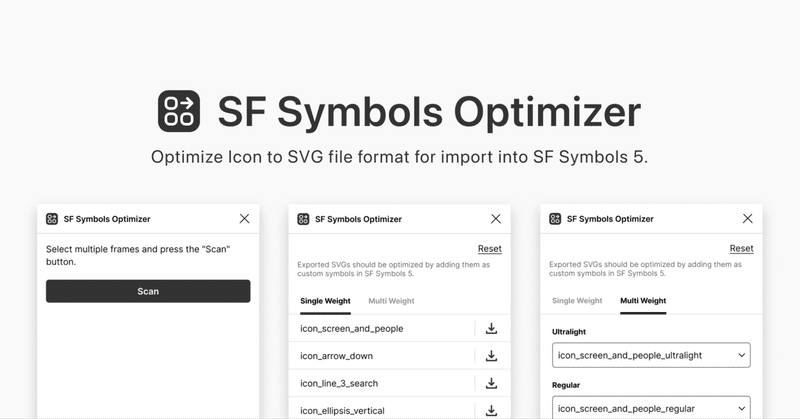
Task: Switch to Single Weight tab in right panel
Action: pos(577,301)
